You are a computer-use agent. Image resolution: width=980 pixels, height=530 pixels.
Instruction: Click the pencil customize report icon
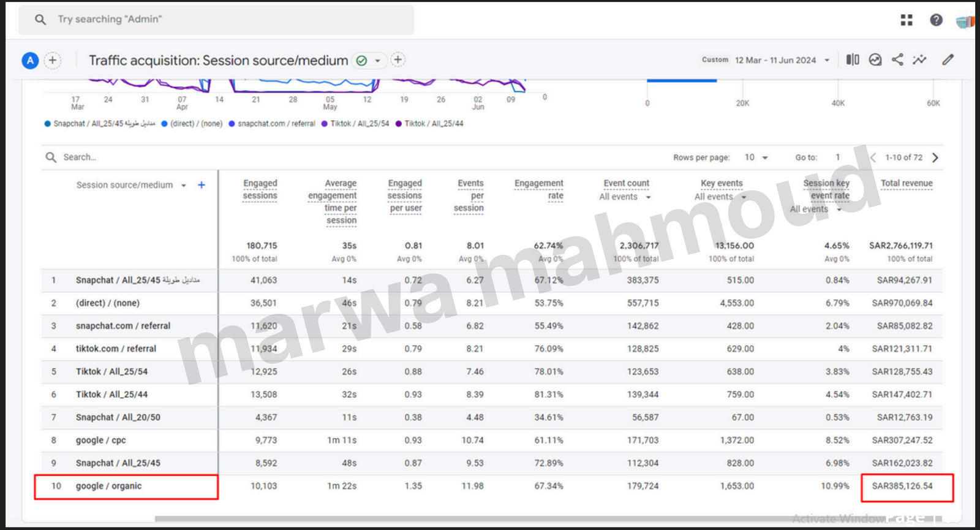[x=948, y=59]
